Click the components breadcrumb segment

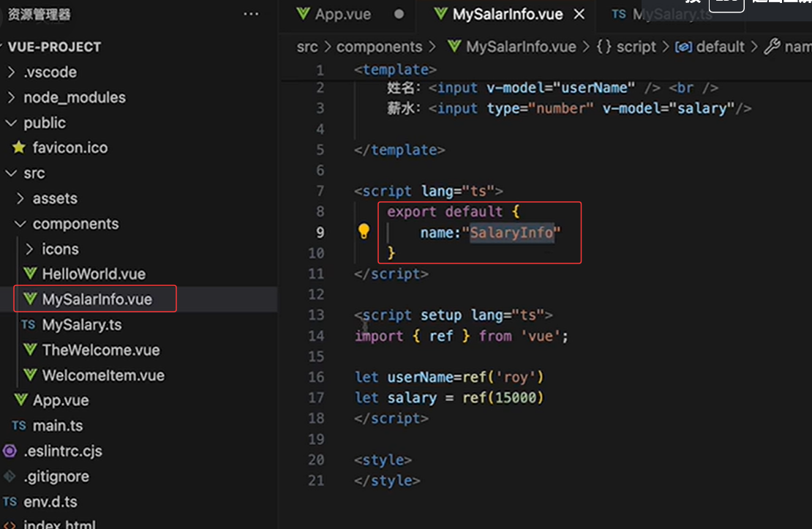pyautogui.click(x=379, y=47)
